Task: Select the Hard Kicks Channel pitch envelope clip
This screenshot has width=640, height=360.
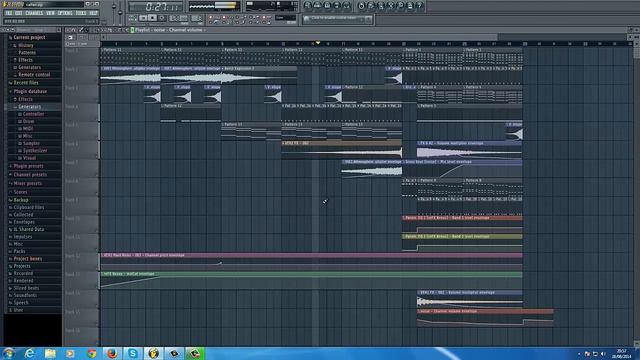Action: point(311,262)
